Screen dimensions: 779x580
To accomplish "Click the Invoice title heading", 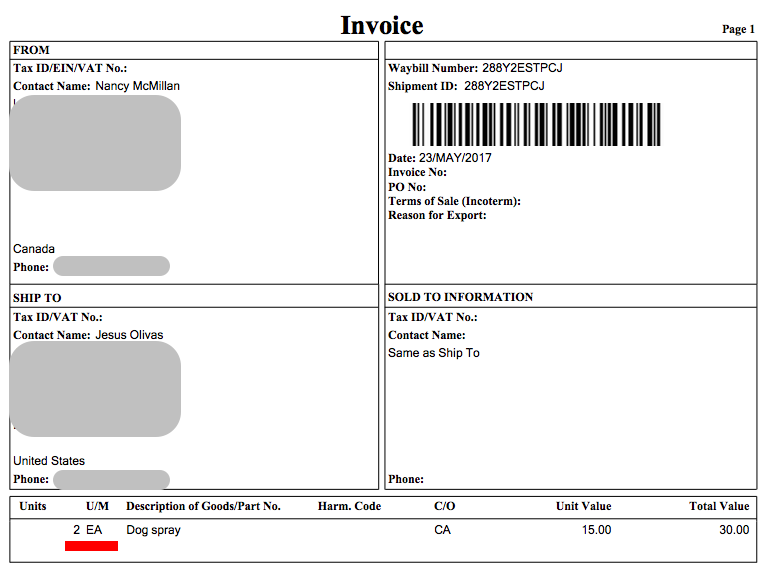I will (382, 25).
